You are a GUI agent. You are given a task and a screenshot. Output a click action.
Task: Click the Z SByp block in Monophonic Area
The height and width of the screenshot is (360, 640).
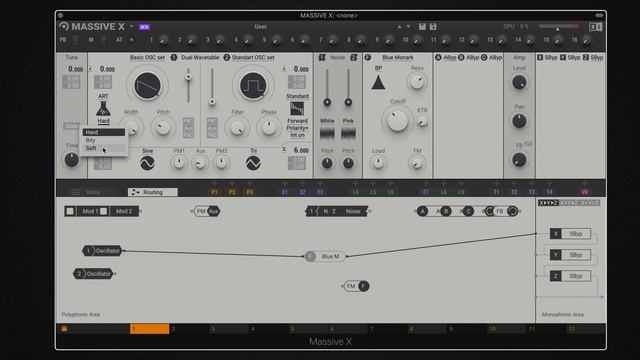click(x=570, y=276)
